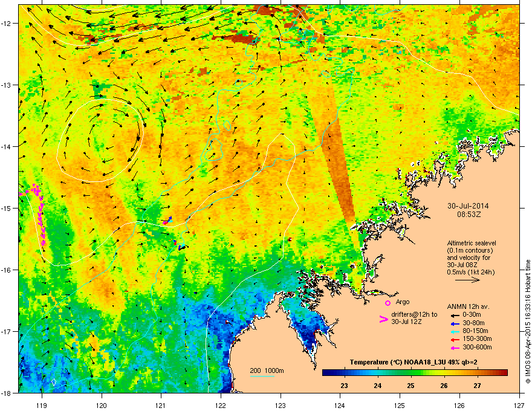
Task: Click the 0-30m depth label
Action: point(472,315)
